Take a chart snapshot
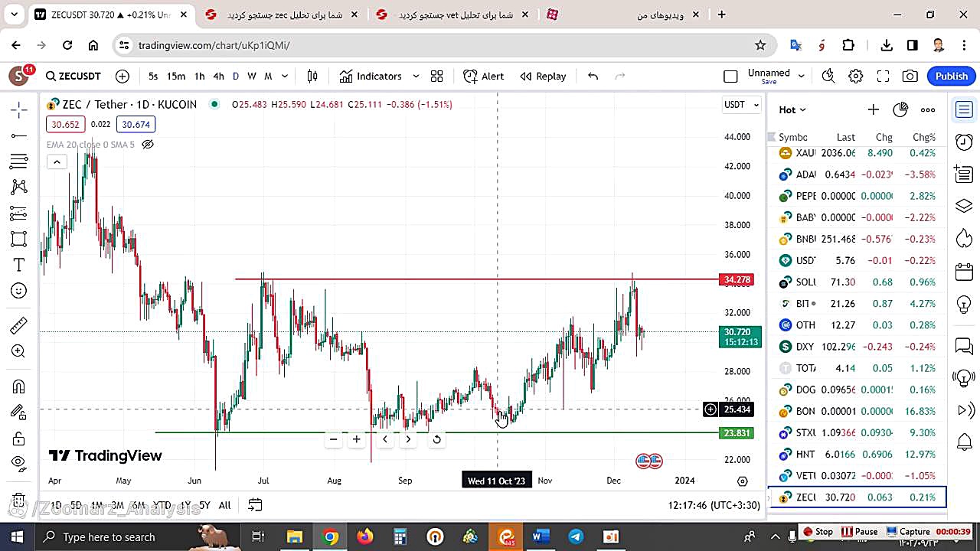 click(x=910, y=76)
